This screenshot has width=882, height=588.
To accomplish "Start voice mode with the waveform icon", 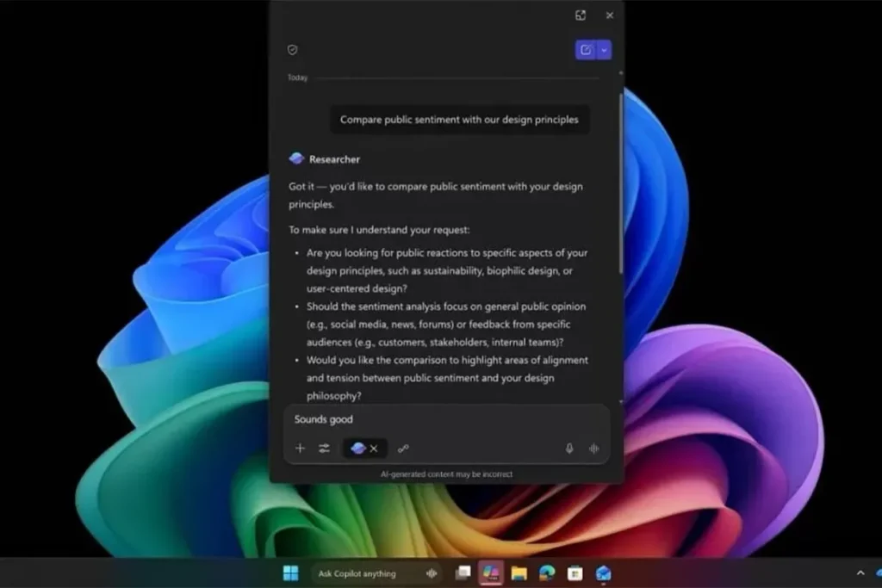I will click(593, 449).
